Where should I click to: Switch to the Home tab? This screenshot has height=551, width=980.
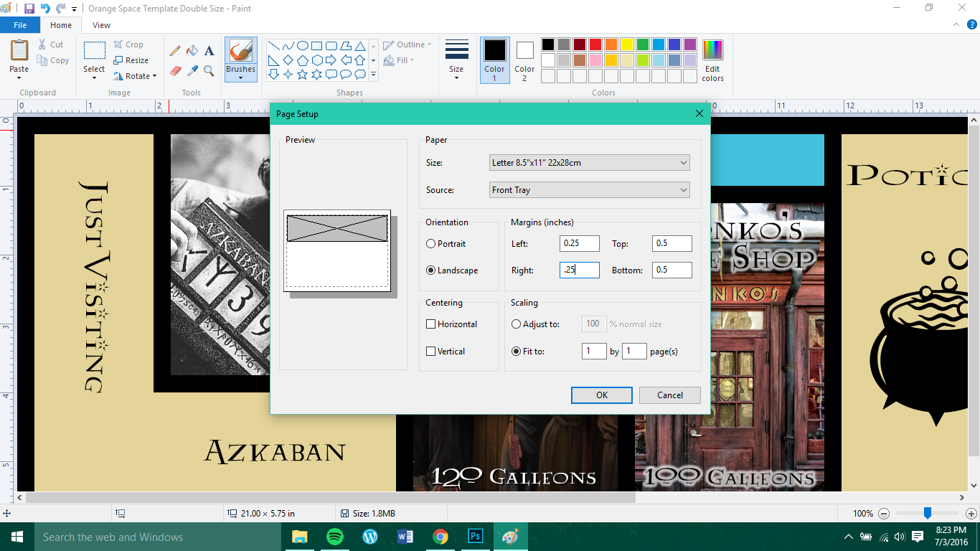click(x=61, y=25)
